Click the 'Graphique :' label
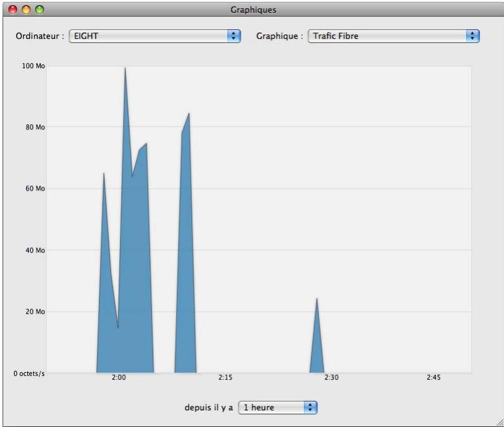This screenshot has width=504, height=427. (279, 36)
